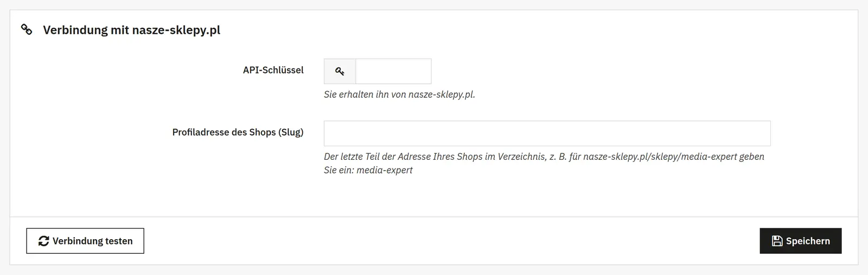Click the Profiladresse des Shops (Slug) label
868x275 pixels.
tap(238, 132)
